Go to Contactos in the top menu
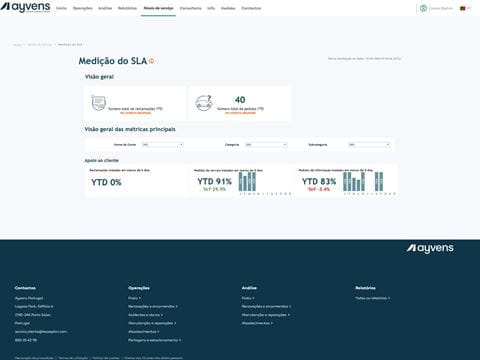 pyautogui.click(x=251, y=8)
